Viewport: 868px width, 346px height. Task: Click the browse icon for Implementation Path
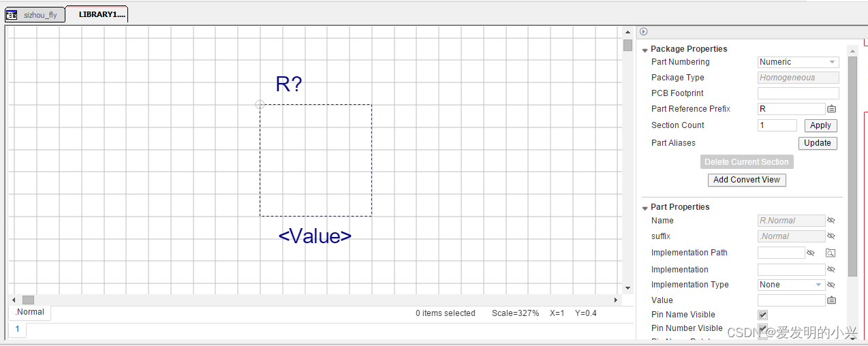[x=831, y=253]
